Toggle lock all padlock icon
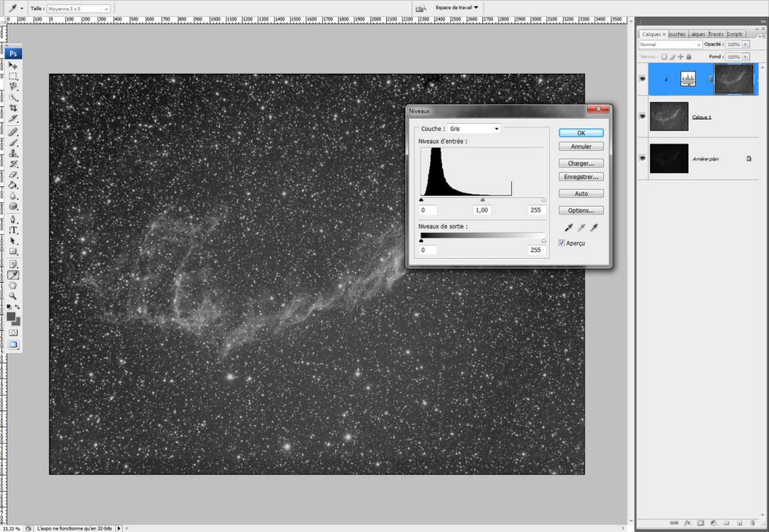Image resolution: width=769 pixels, height=532 pixels. tap(688, 57)
